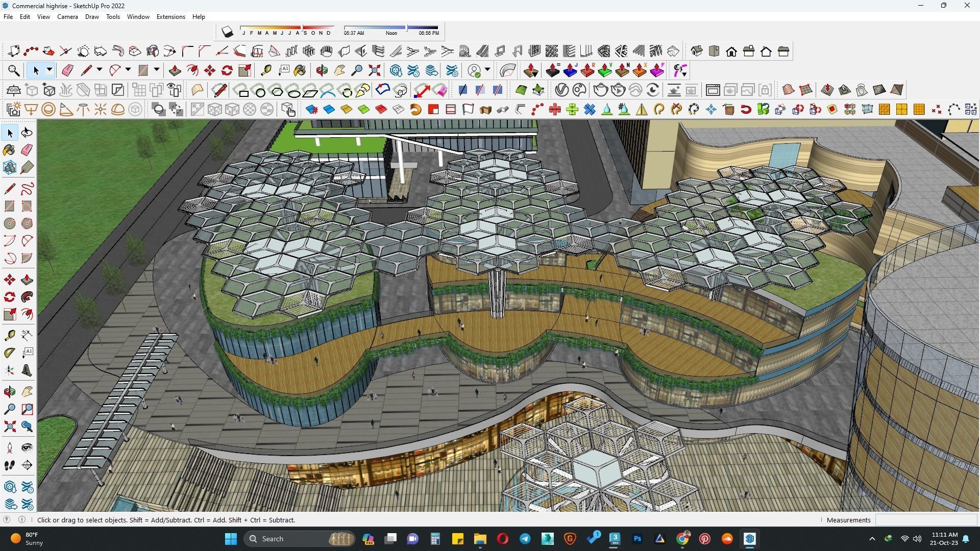980x551 pixels.
Task: Open the Window menu
Action: [138, 17]
